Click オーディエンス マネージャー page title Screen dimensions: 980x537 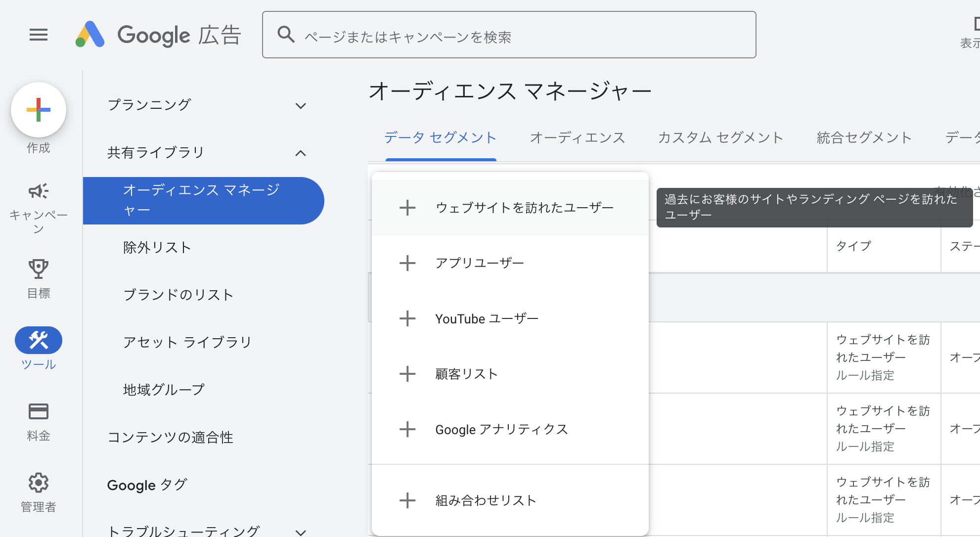click(510, 91)
